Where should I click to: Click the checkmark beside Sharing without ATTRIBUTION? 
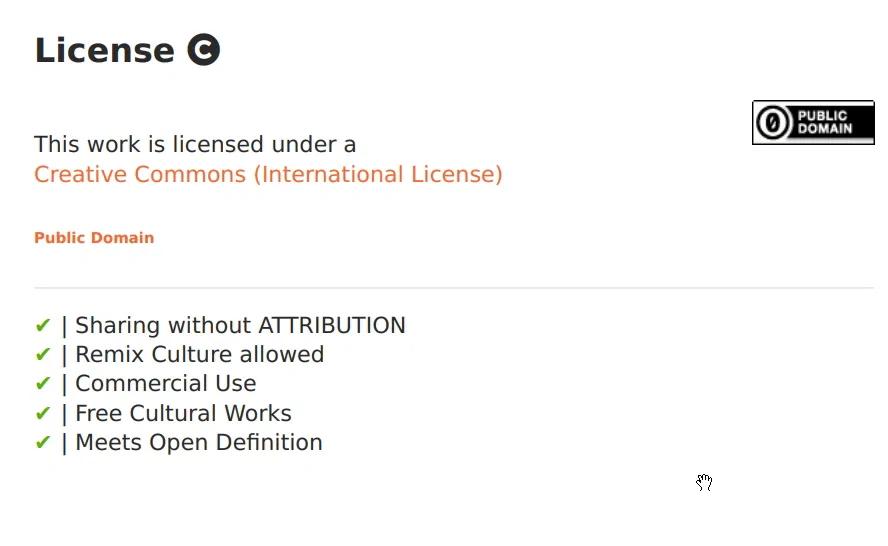click(42, 325)
